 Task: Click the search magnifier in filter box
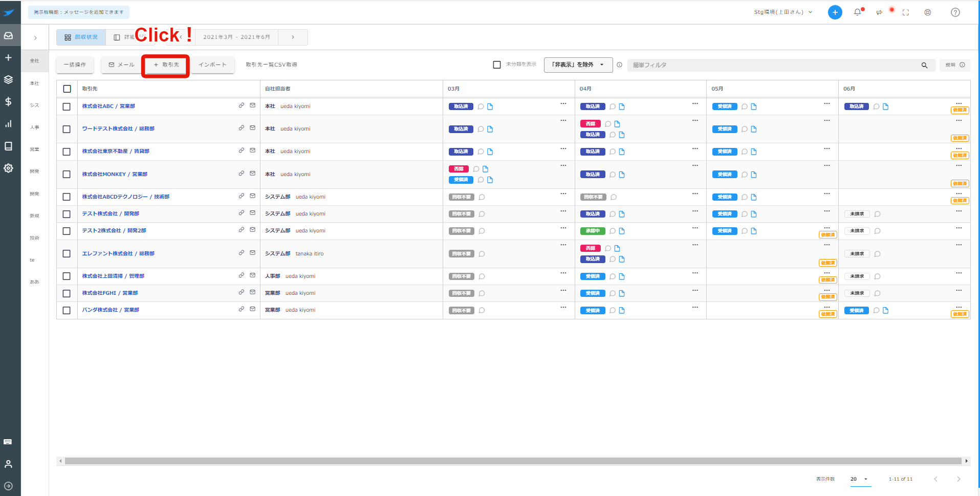pos(924,65)
